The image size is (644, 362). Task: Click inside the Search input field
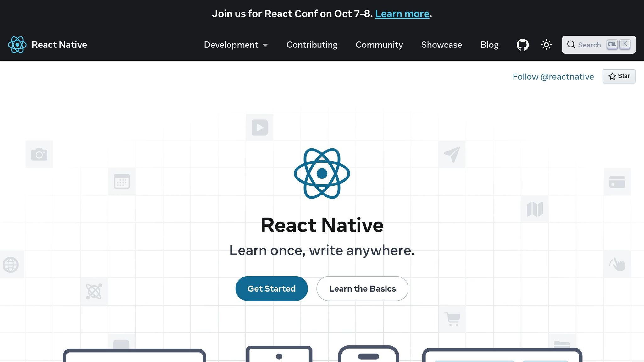tap(590, 45)
